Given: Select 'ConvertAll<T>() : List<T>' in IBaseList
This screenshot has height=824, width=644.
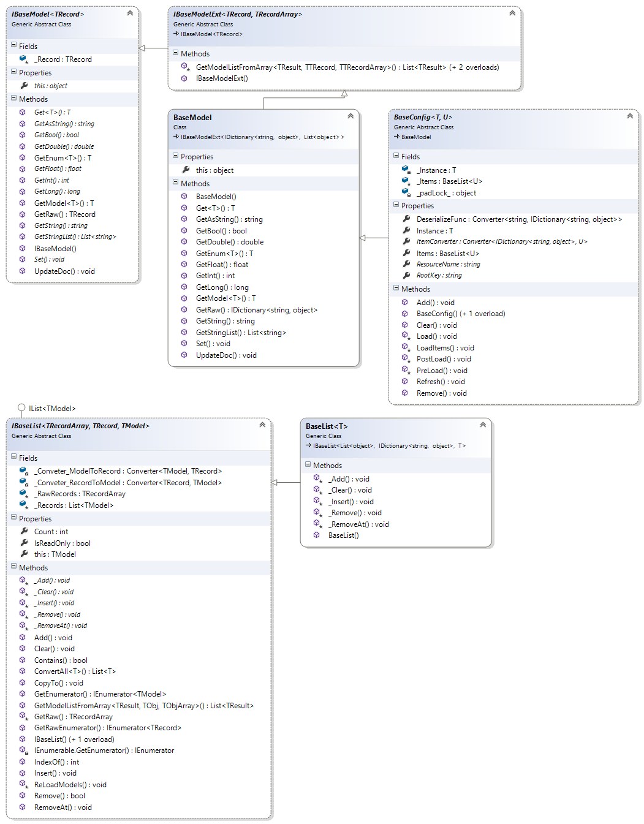Looking at the screenshot, I should pyautogui.click(x=75, y=671).
